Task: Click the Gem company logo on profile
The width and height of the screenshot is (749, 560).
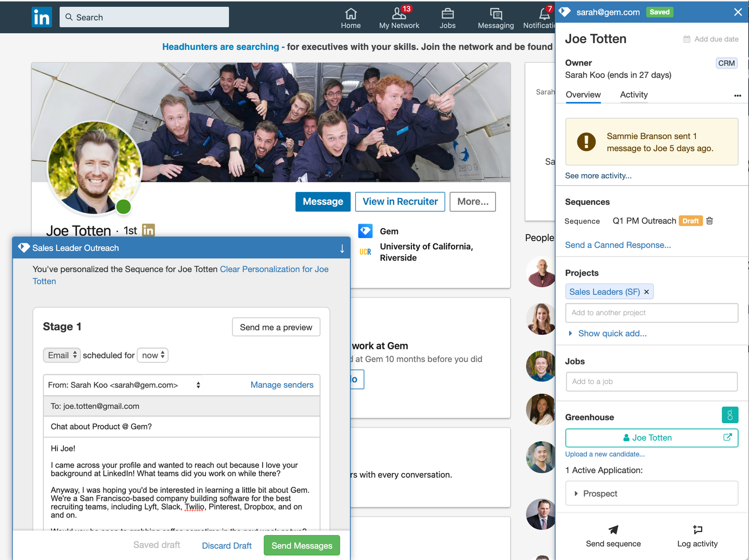Action: click(x=366, y=231)
